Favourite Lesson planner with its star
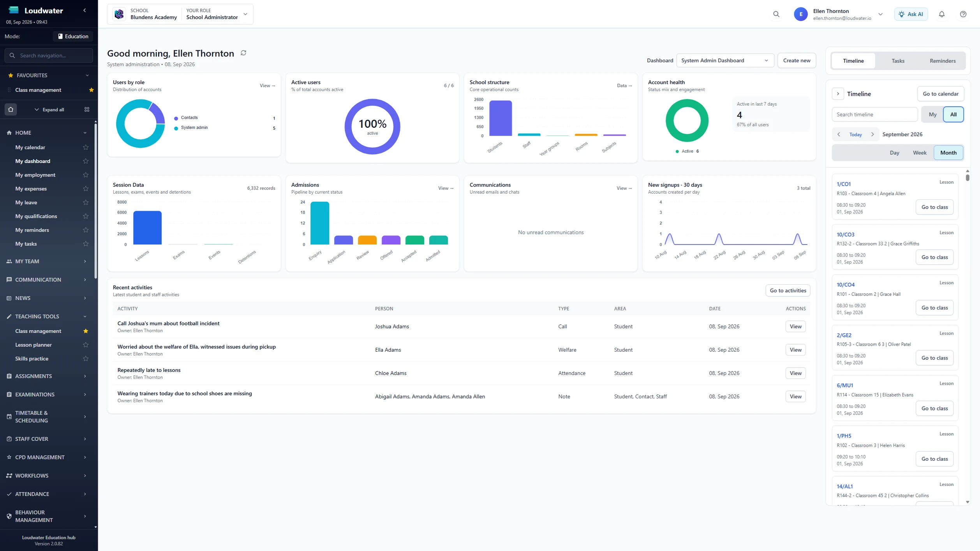Image resolution: width=980 pixels, height=551 pixels. pyautogui.click(x=86, y=345)
